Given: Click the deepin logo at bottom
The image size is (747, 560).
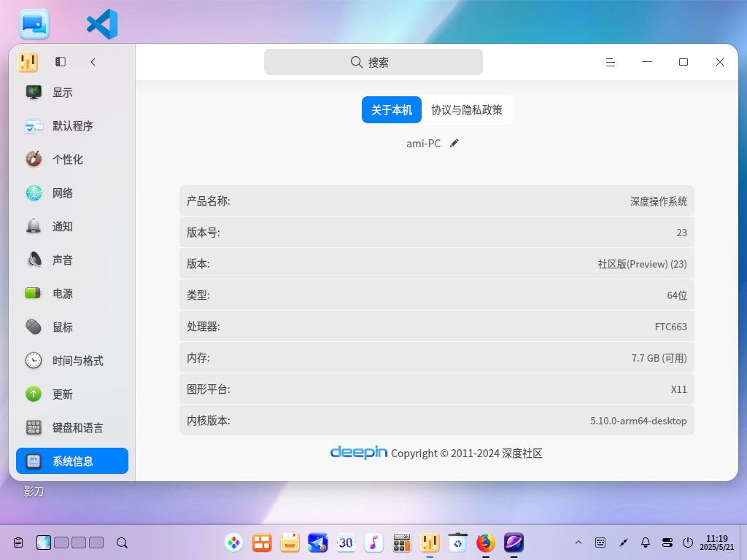Looking at the screenshot, I should 359,452.
